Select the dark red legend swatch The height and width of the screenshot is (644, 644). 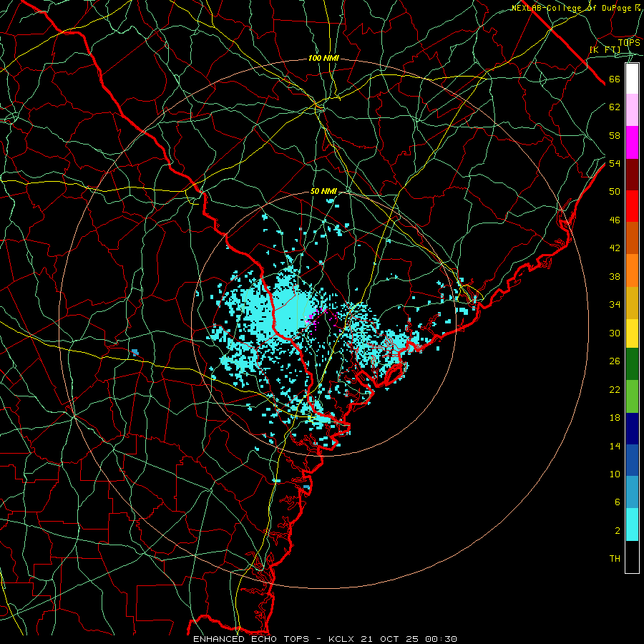632,175
